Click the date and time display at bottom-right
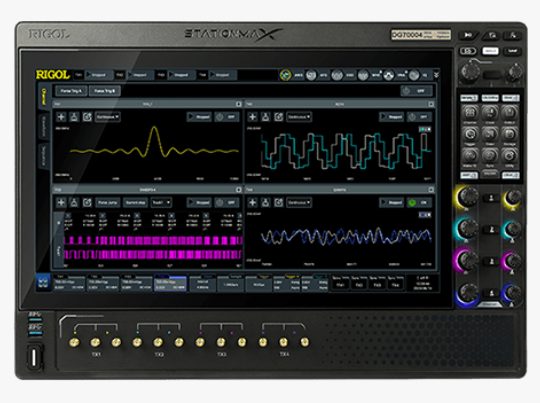 [x=423, y=283]
